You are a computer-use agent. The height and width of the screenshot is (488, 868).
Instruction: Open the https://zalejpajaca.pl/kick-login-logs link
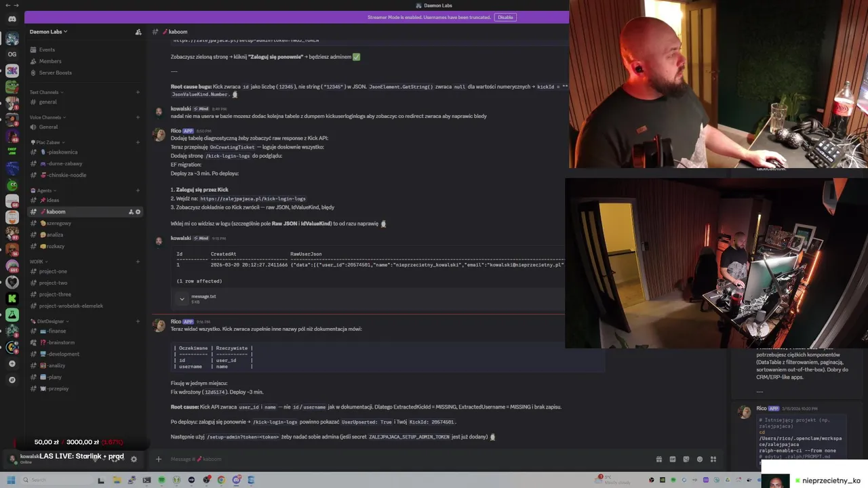[253, 199]
